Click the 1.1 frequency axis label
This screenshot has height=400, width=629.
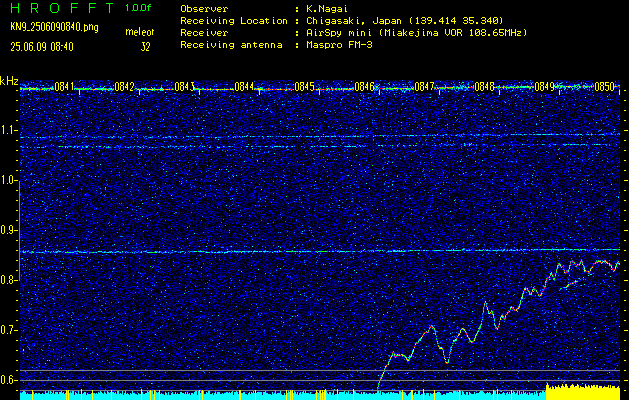point(9,130)
